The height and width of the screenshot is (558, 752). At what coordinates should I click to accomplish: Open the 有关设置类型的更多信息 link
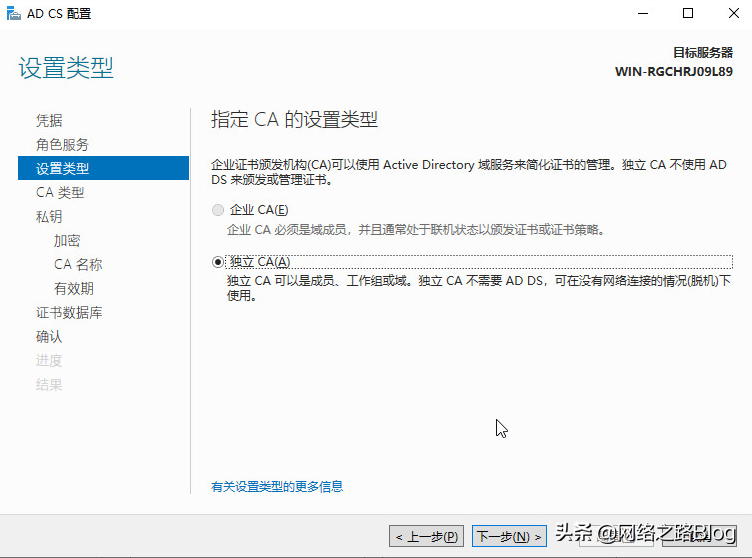click(x=277, y=487)
